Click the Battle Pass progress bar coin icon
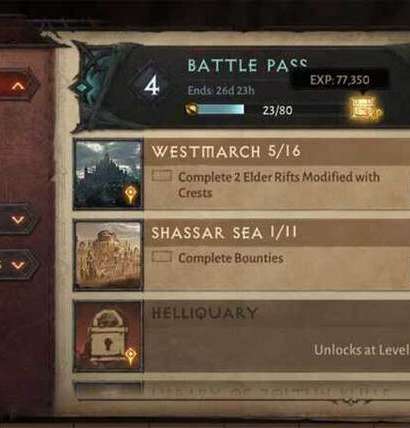 [192, 109]
